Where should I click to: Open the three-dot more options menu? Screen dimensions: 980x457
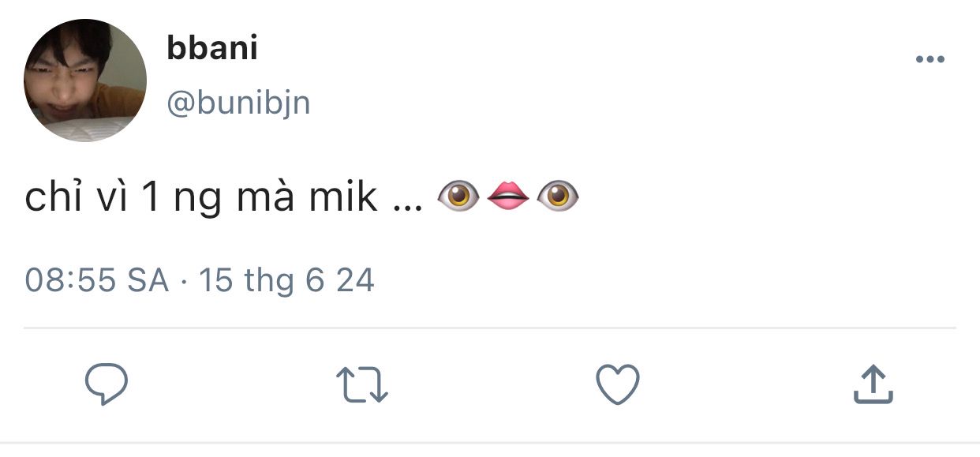[x=930, y=60]
